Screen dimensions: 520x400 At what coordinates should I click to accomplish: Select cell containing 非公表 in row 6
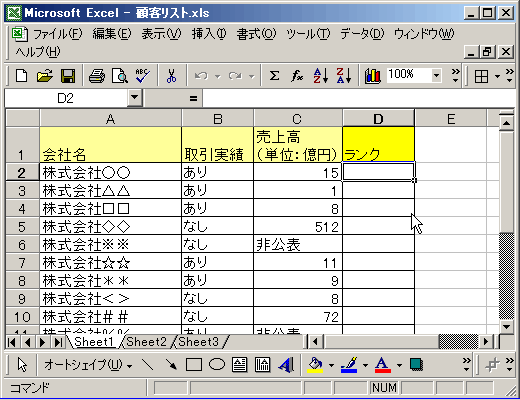tap(298, 244)
